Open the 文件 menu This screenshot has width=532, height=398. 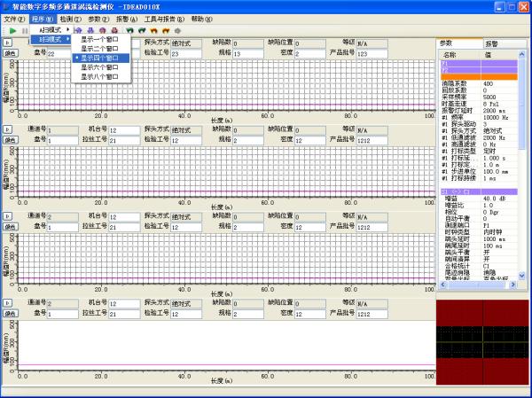(x=14, y=20)
